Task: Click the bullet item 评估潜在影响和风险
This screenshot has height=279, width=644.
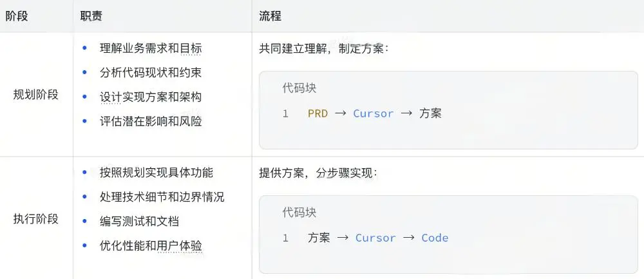Action: pos(151,121)
